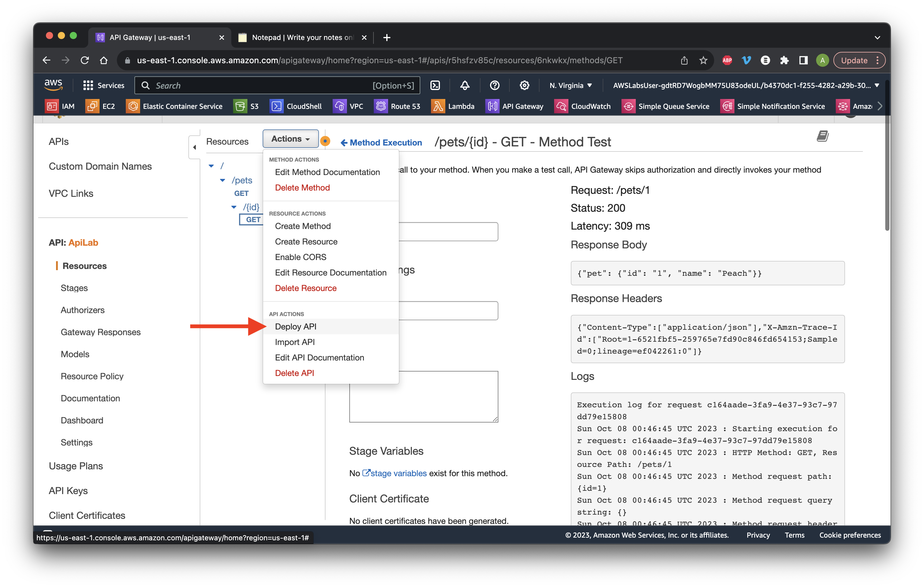Open the browser side panel icon

coord(803,60)
